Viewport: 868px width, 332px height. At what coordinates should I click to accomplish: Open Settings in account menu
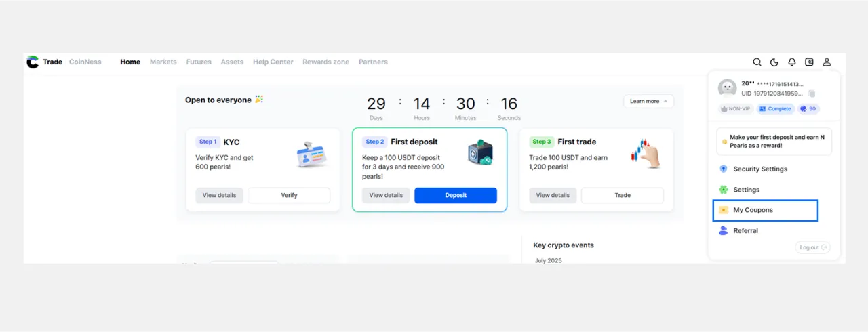coord(746,190)
